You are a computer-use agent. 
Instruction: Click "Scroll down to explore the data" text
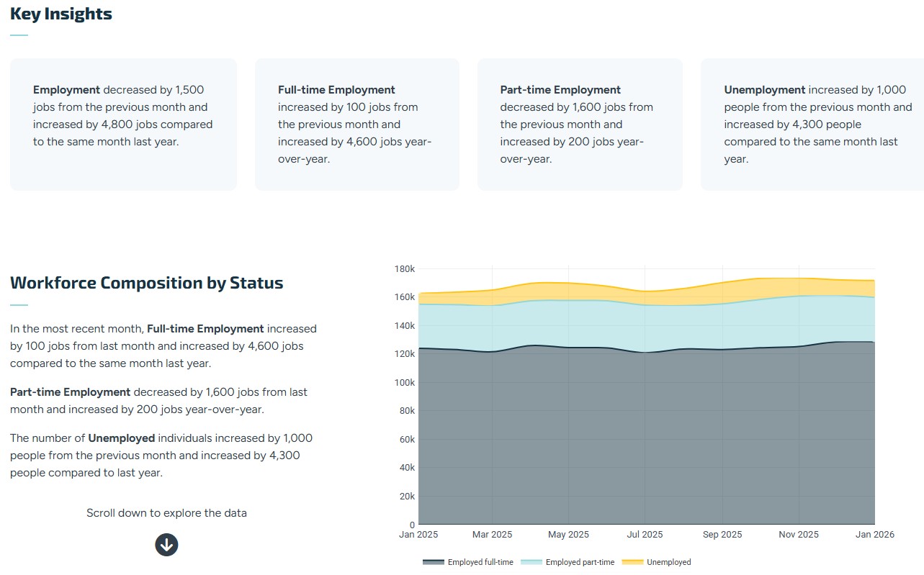click(x=166, y=512)
